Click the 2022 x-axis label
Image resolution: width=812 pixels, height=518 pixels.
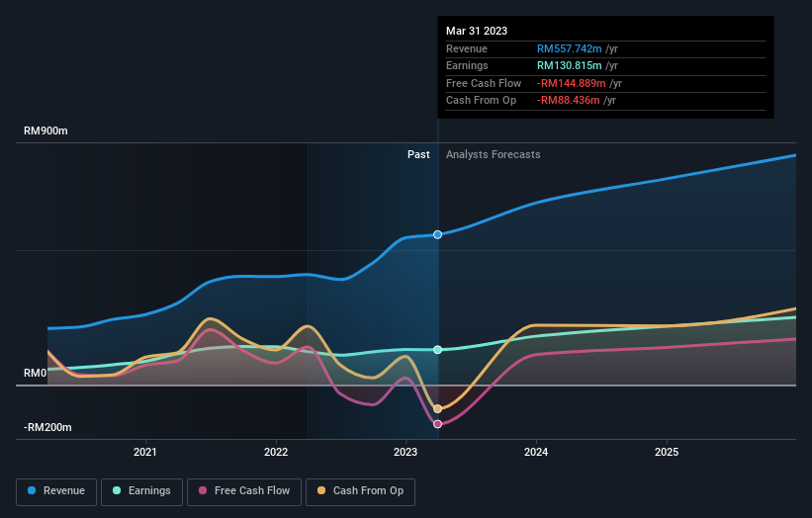pyautogui.click(x=276, y=452)
